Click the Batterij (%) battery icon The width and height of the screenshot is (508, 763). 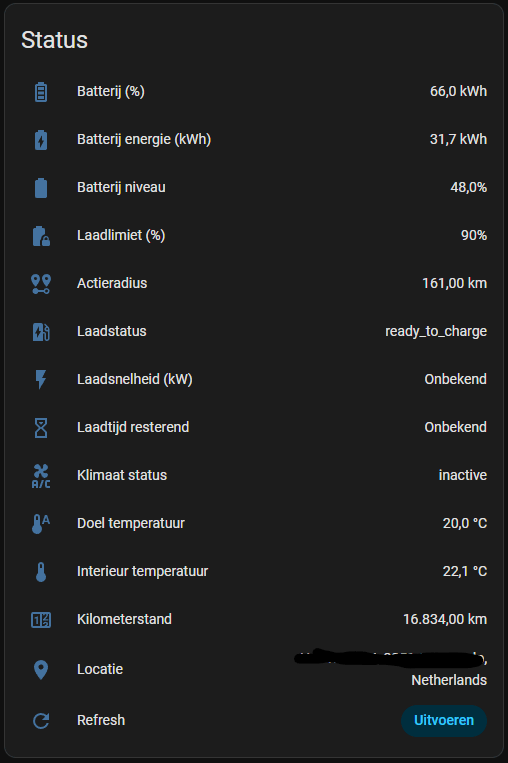pyautogui.click(x=41, y=91)
